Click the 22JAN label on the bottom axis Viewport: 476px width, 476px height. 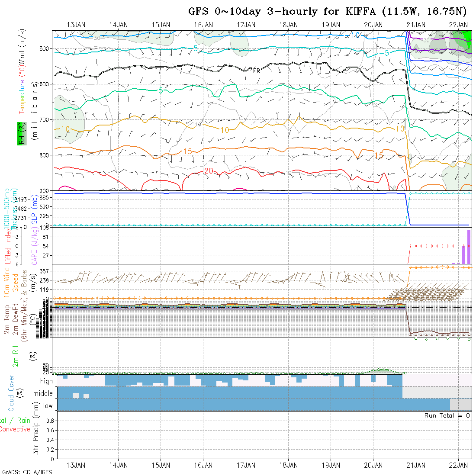point(458,465)
